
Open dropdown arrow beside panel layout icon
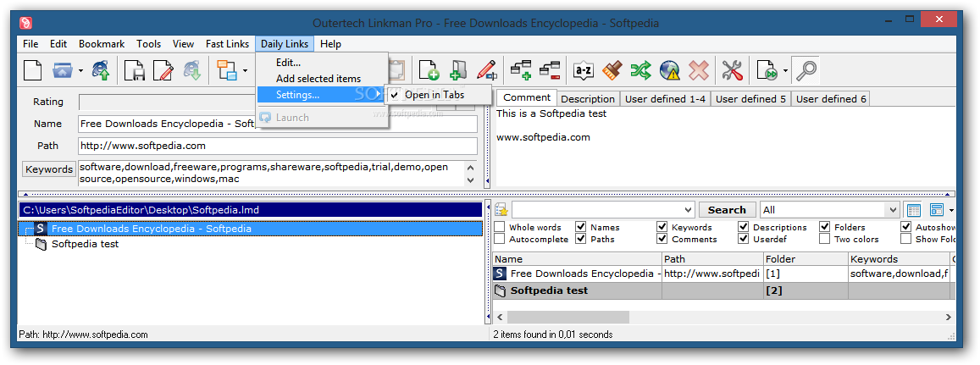(951, 210)
